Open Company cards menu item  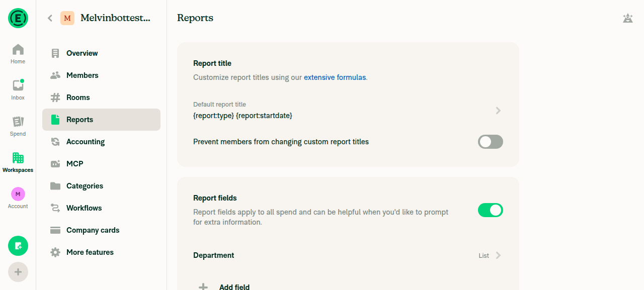tap(101, 230)
